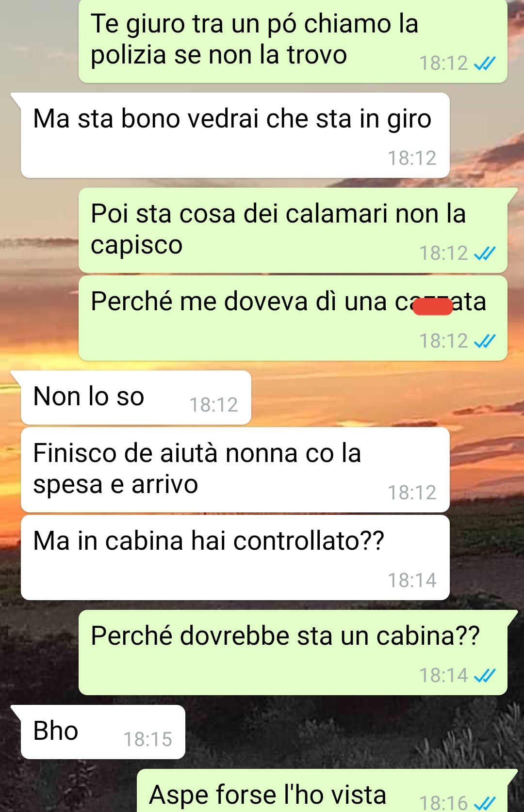Tap the 18:12 timestamp of 'Non lo so'
This screenshot has width=524, height=812.
click(213, 405)
